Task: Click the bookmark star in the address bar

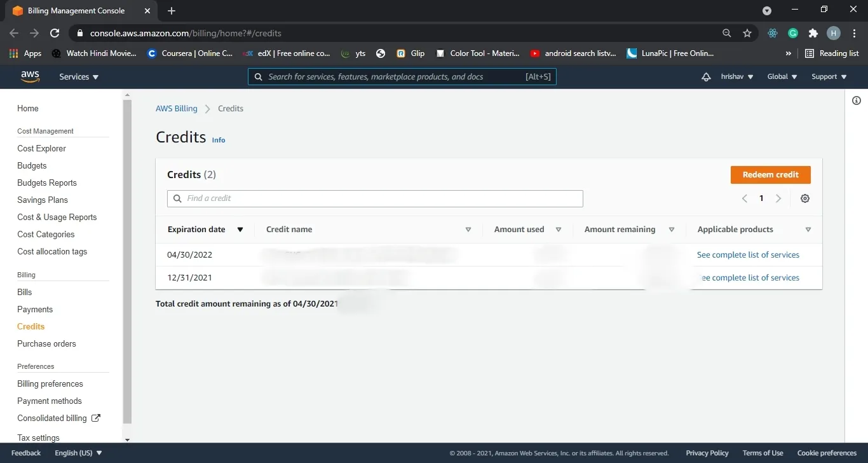Action: click(x=747, y=33)
